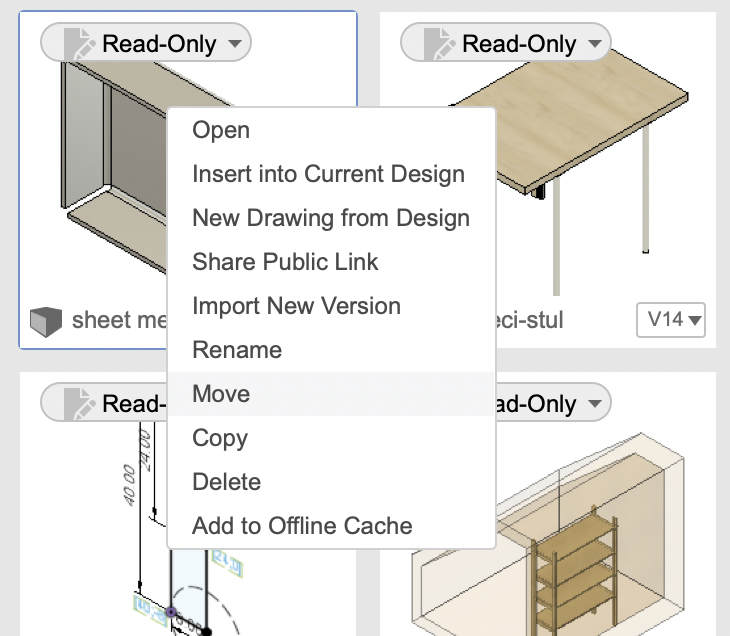Choose Rename in the context menu
Screen dimensions: 730x636
coord(237,350)
